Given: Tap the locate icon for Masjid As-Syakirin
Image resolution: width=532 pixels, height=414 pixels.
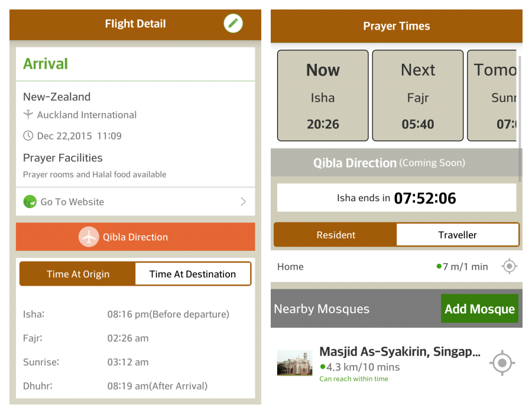Looking at the screenshot, I should tap(502, 363).
